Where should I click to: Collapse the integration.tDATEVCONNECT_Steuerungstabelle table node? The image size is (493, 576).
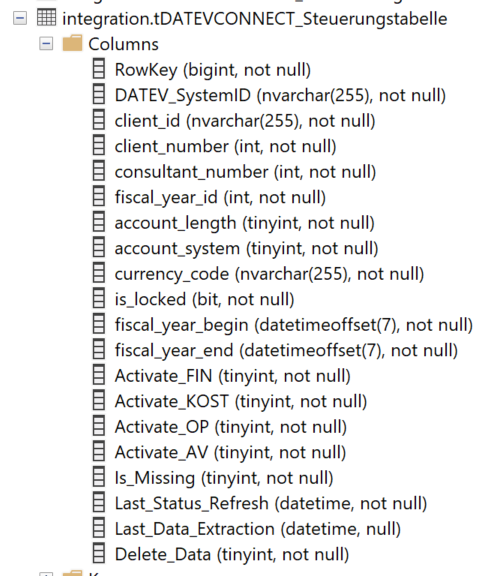click(20, 18)
